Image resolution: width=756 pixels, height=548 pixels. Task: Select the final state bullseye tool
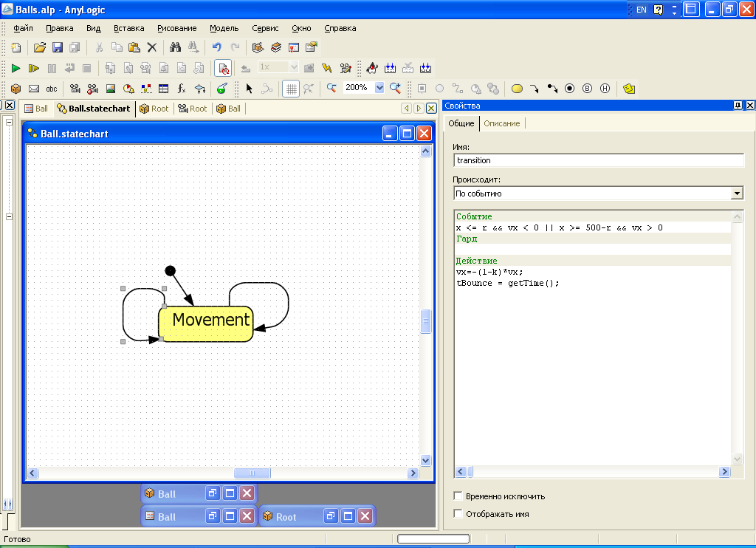(x=569, y=89)
